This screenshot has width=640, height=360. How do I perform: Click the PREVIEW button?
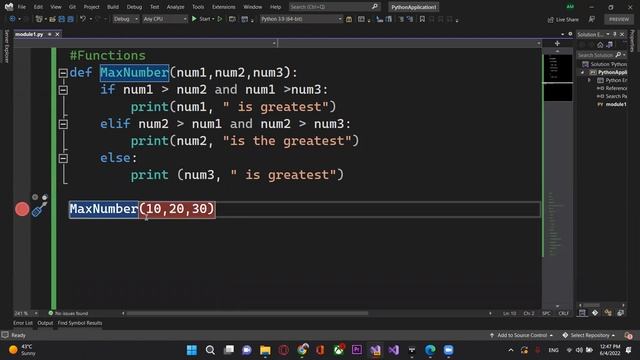tap(619, 19)
